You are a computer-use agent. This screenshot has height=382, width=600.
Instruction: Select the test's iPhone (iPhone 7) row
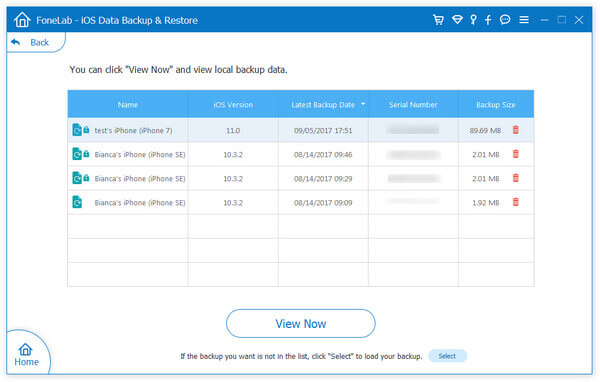pos(300,130)
